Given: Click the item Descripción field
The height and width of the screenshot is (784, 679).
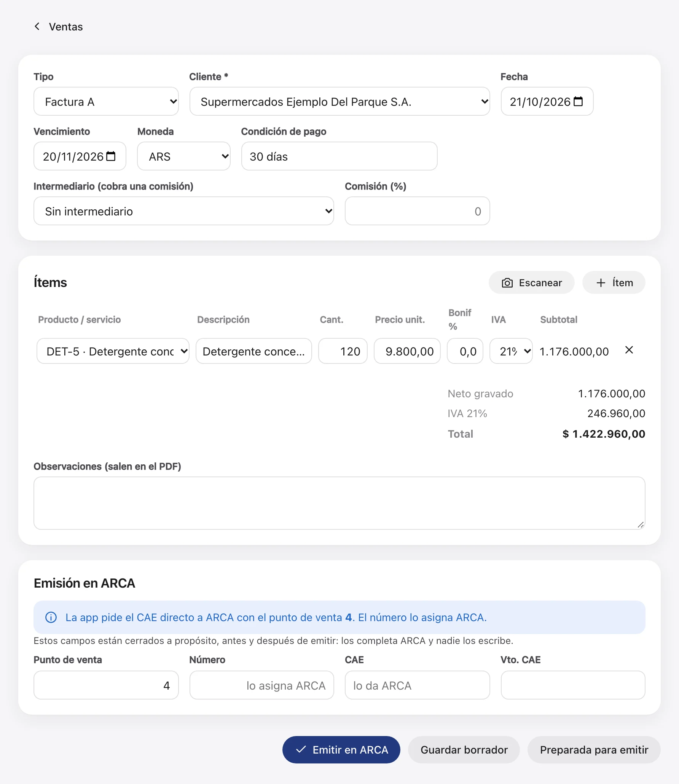Looking at the screenshot, I should pos(254,351).
